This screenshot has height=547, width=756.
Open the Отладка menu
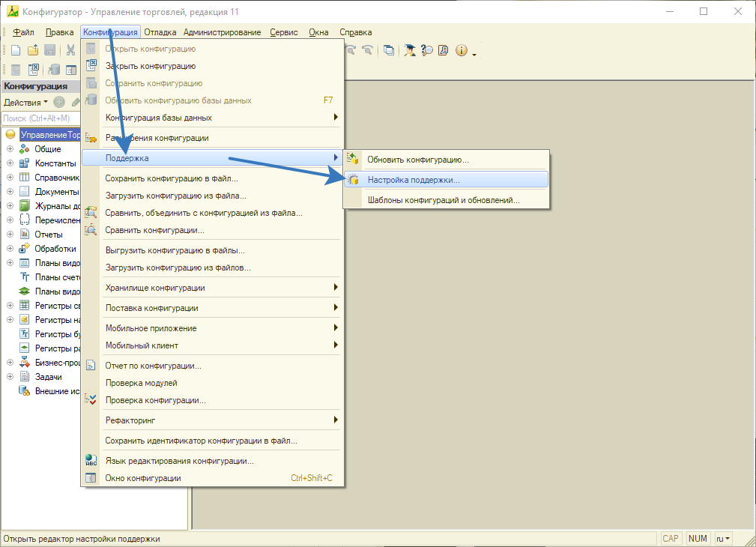pyautogui.click(x=160, y=32)
